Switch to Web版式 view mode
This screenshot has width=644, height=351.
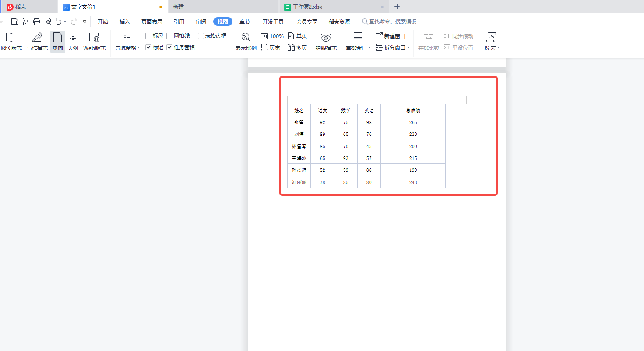tap(94, 42)
